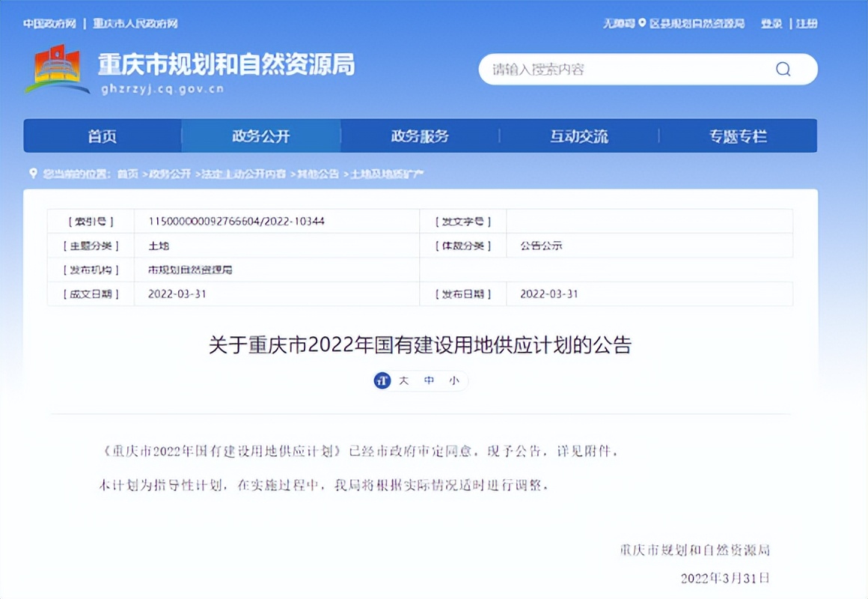
Task: Click the ghzrzyj.cq.gov.cn domain text
Action: 163,88
